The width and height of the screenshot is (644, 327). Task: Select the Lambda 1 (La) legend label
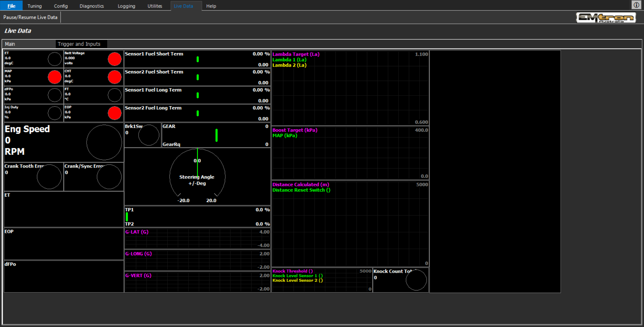pyautogui.click(x=289, y=60)
